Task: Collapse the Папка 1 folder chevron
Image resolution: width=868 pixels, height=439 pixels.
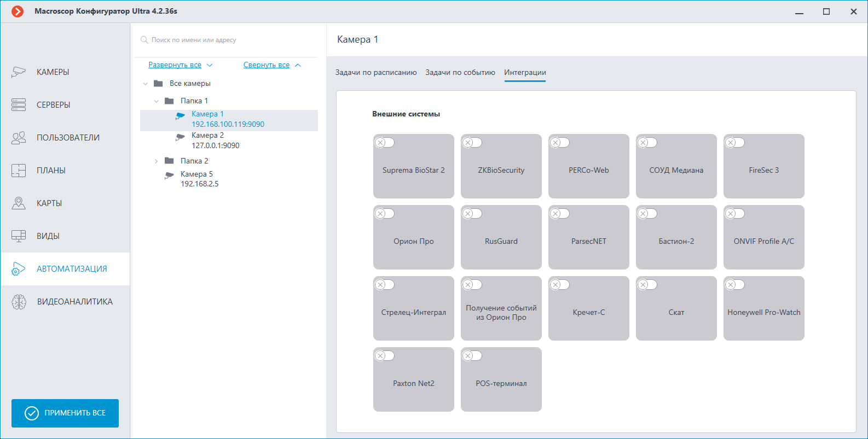Action: (157, 101)
